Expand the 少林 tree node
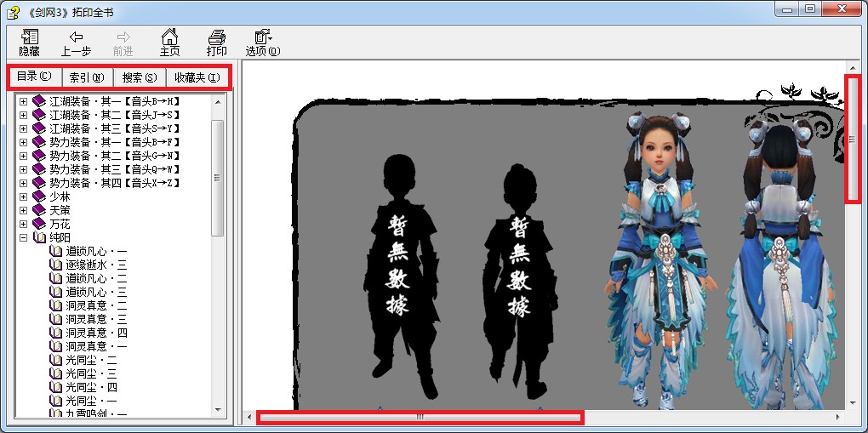868x433 pixels. (x=23, y=197)
